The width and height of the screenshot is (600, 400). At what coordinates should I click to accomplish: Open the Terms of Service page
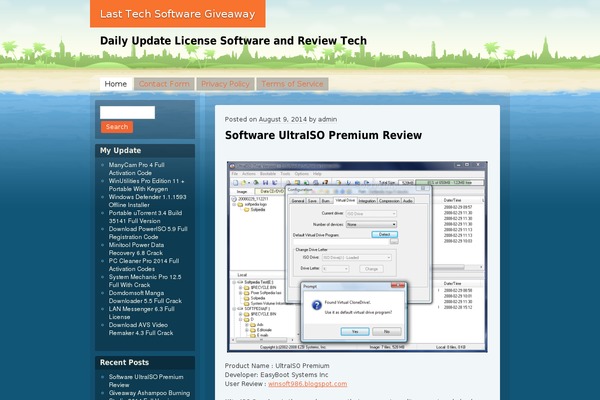click(x=292, y=84)
